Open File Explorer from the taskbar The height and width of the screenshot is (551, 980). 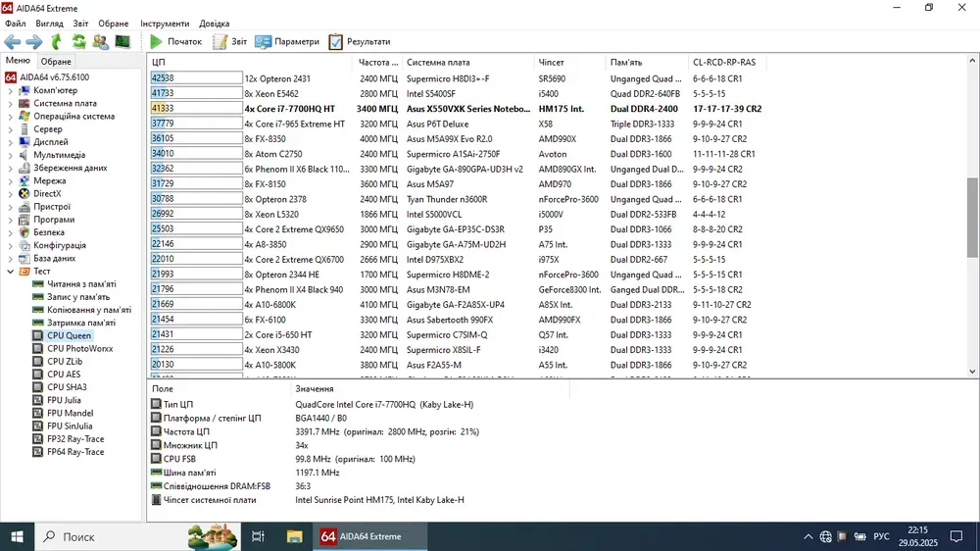[294, 536]
